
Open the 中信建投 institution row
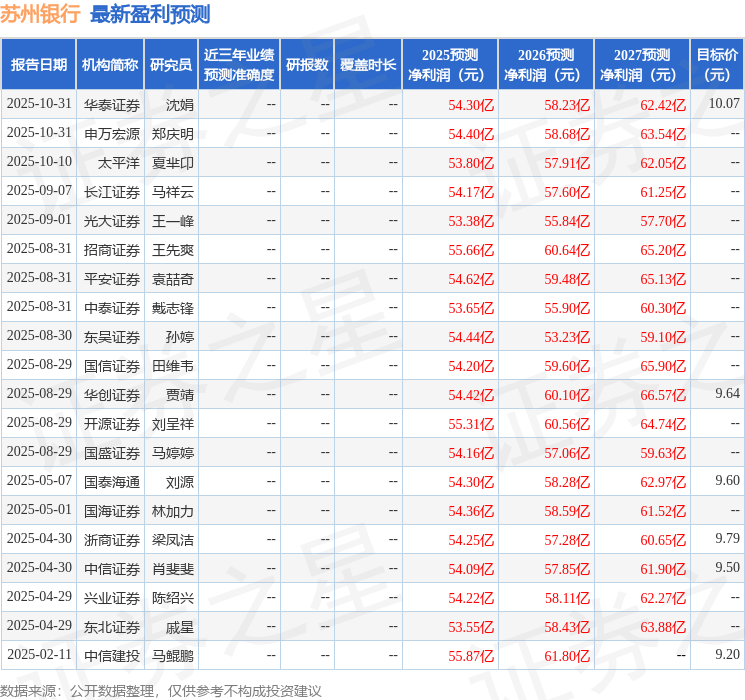point(111,655)
